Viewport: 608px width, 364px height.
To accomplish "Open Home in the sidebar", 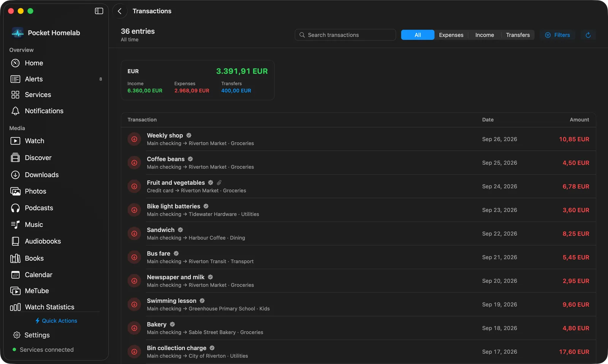I will pos(56,63).
